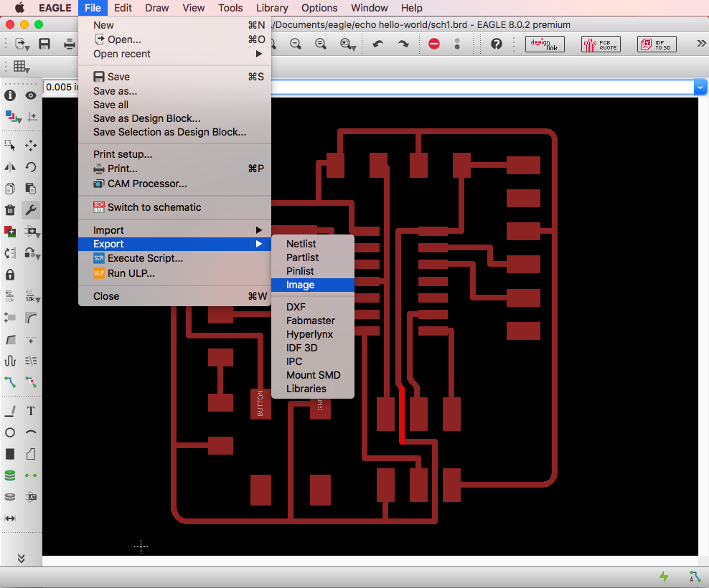Select the Delete trash tool
The image size is (709, 588).
(10, 210)
